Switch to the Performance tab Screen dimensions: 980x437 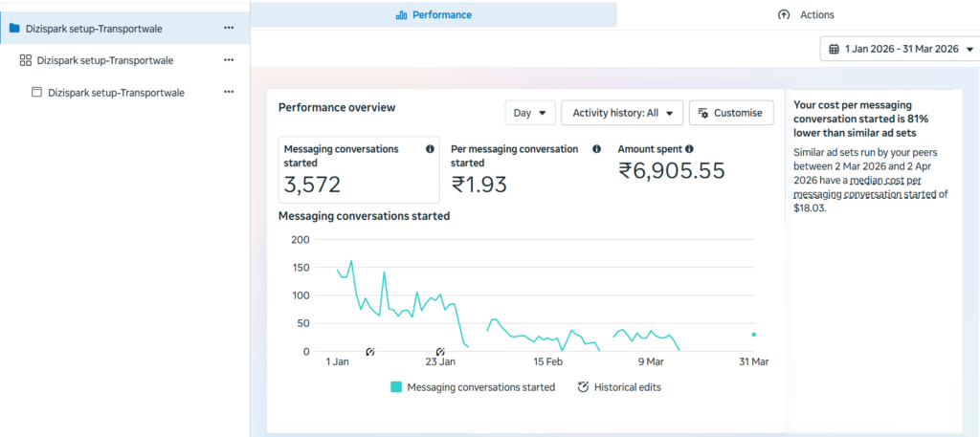point(433,15)
